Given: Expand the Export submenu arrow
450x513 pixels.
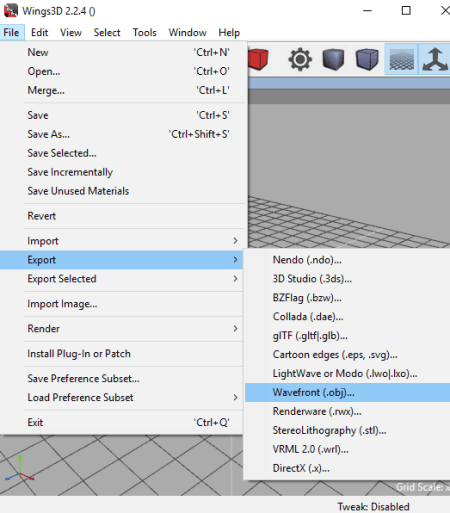Looking at the screenshot, I should (x=235, y=260).
